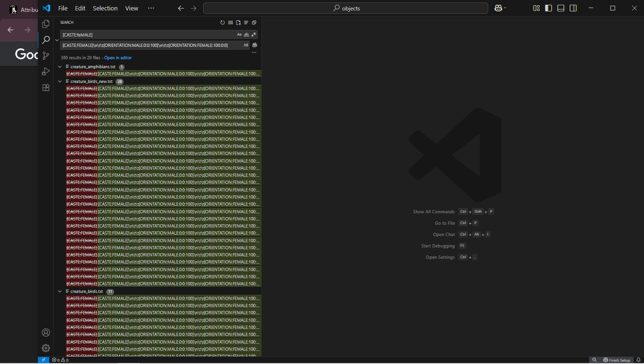Screen dimensions: 644x364
Task: Toggle Preserve Case in the replace box
Action: [246, 45]
